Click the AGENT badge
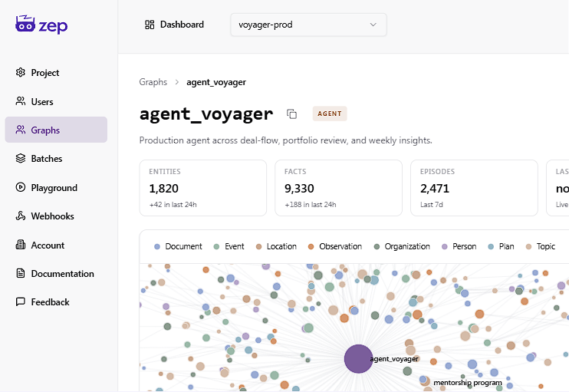The width and height of the screenshot is (569, 392). point(330,114)
